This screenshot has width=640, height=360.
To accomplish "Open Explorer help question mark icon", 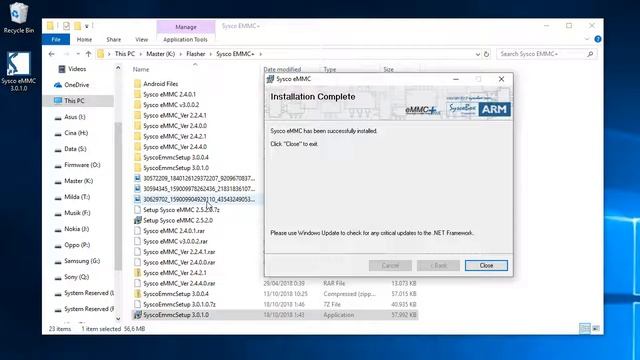I will [598, 39].
